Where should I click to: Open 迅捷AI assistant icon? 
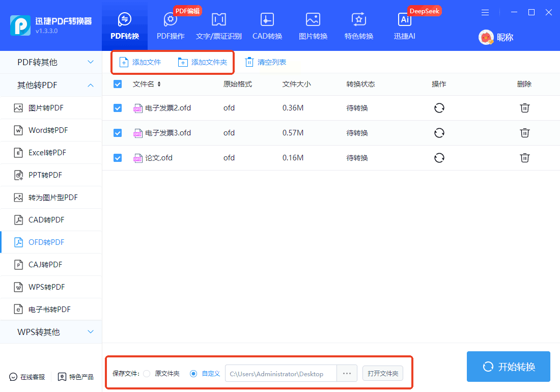pyautogui.click(x=405, y=20)
